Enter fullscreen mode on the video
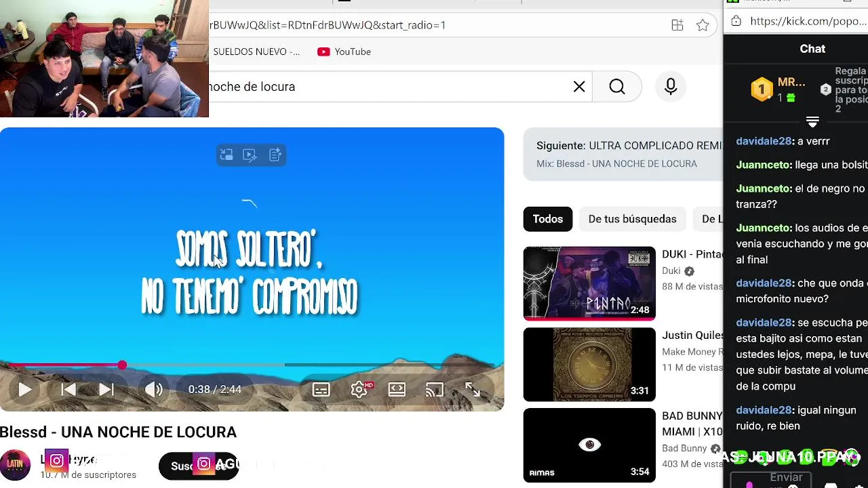Image resolution: width=868 pixels, height=488 pixels. tap(473, 390)
